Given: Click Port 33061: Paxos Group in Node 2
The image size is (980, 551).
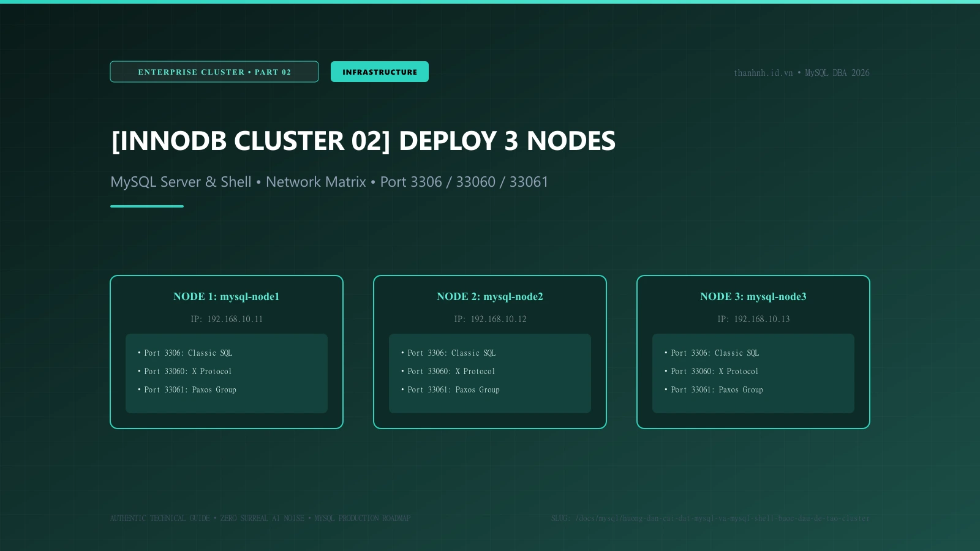Looking at the screenshot, I should [x=450, y=390].
